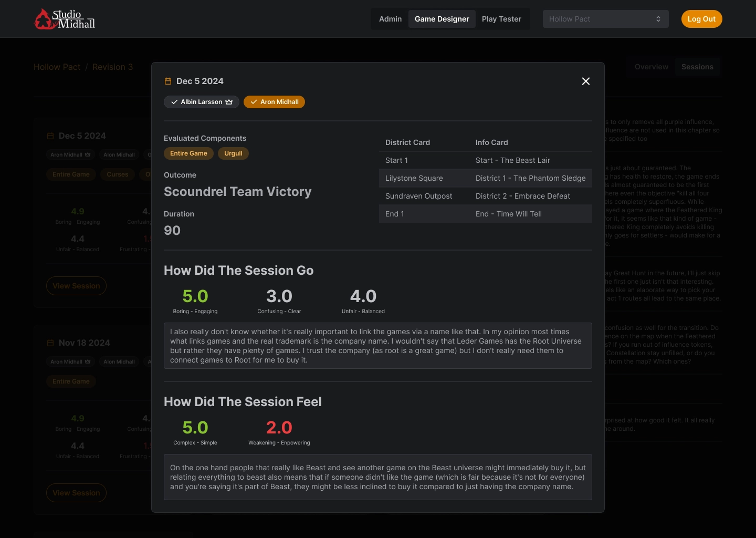Image resolution: width=756 pixels, height=538 pixels.
Task: Switch to the Play Tester tab
Action: pos(501,19)
